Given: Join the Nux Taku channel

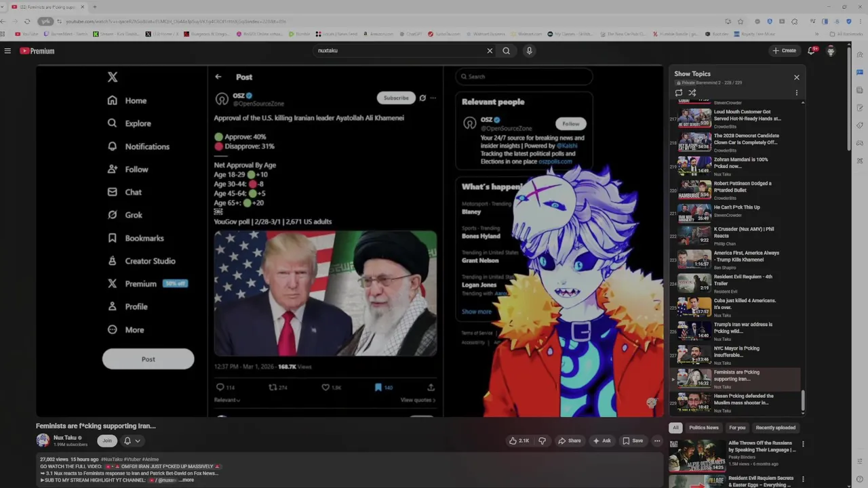Looking at the screenshot, I should pos(106,441).
